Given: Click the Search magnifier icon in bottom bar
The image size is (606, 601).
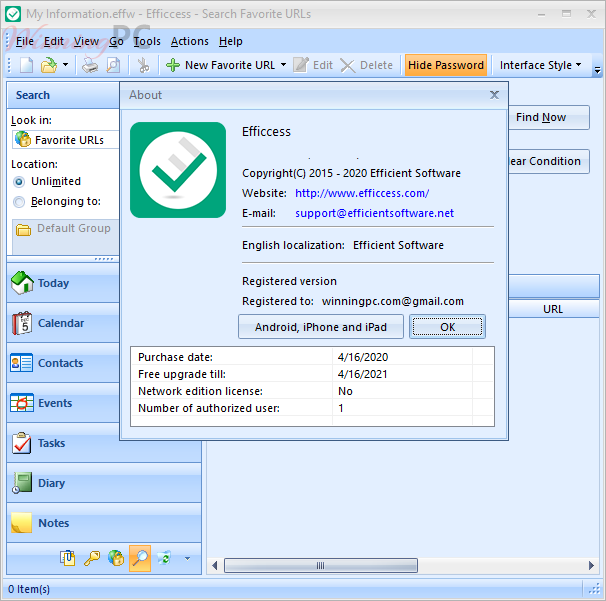Looking at the screenshot, I should click(140, 558).
